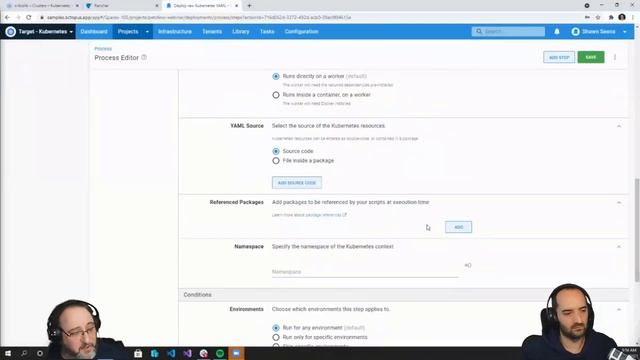The width and height of the screenshot is (640, 360).
Task: Click the Process Editor help icon
Action: 144,58
